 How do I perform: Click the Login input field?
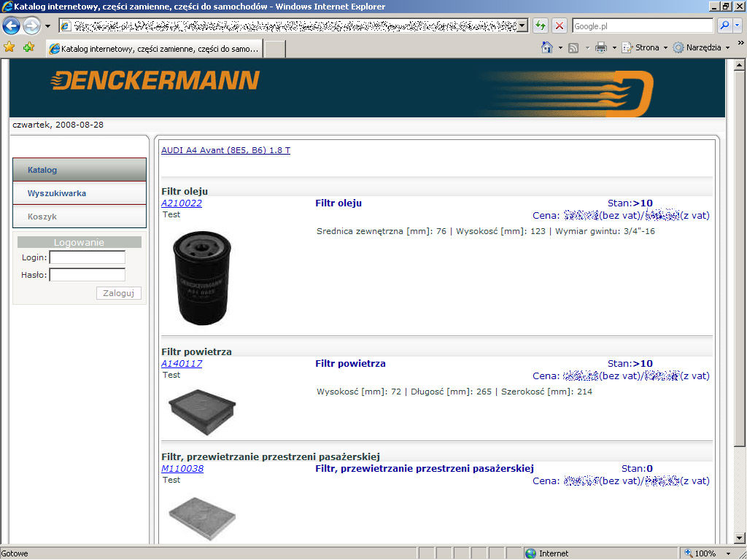[88, 257]
